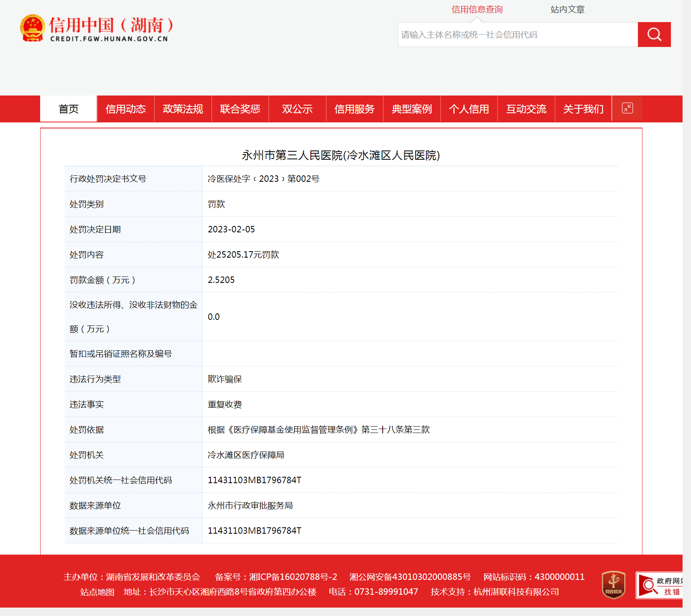
Task: Click the red search magnifier button
Action: [654, 35]
